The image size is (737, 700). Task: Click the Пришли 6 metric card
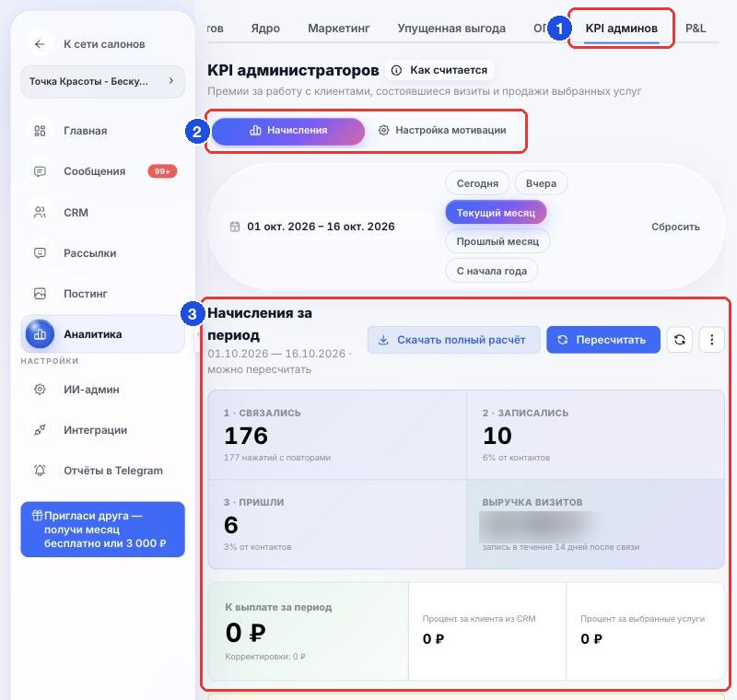[337, 524]
